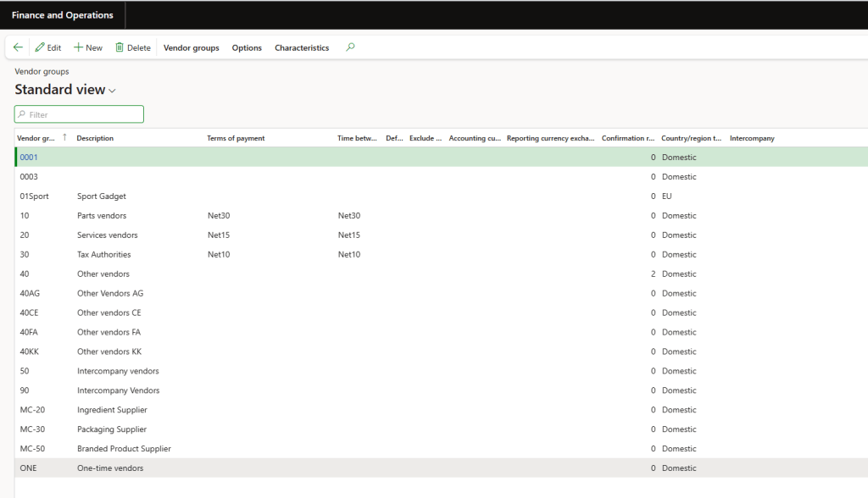Click the New plus icon
This screenshot has height=498, width=868.
tap(78, 47)
